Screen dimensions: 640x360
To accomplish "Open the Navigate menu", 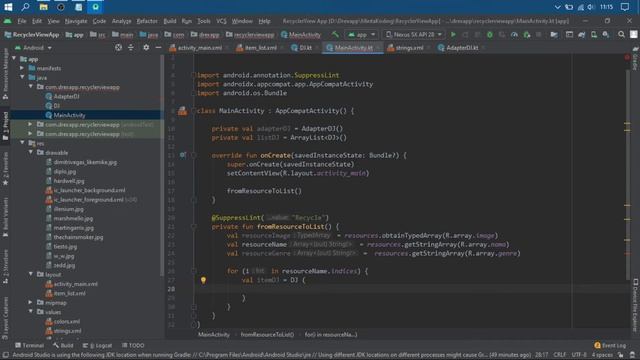I will coord(76,21).
